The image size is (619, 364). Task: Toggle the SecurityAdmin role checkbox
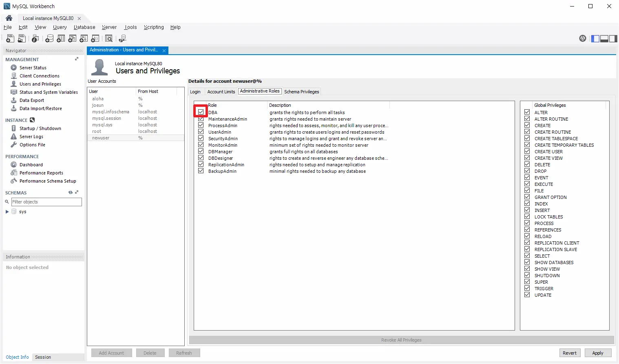201,138
